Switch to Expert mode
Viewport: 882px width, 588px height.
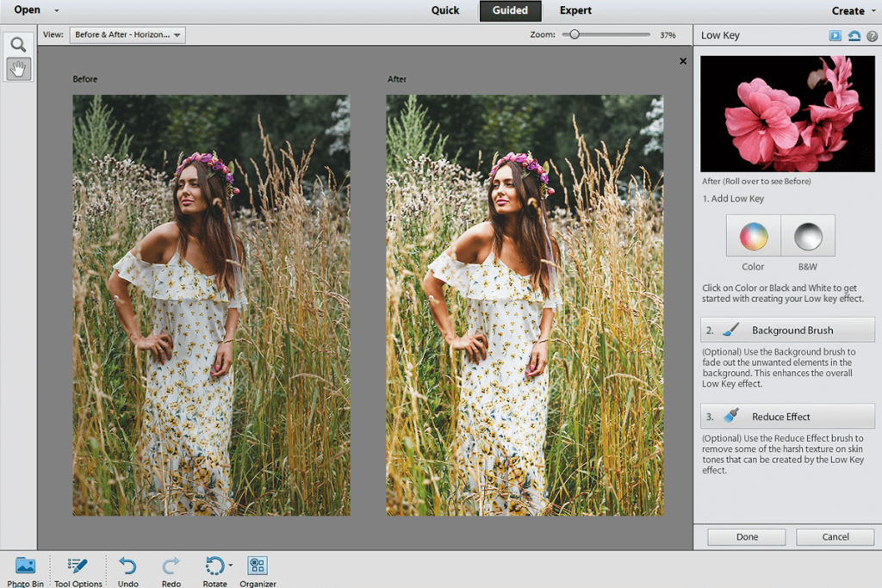click(575, 10)
